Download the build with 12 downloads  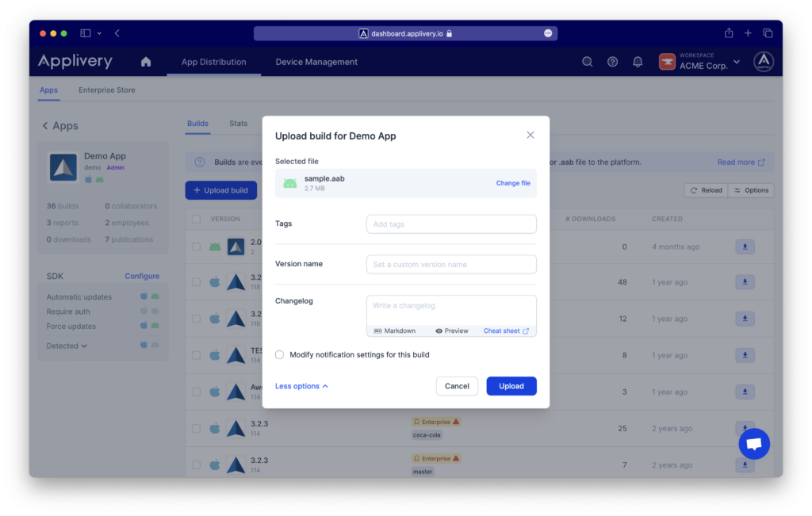point(745,319)
